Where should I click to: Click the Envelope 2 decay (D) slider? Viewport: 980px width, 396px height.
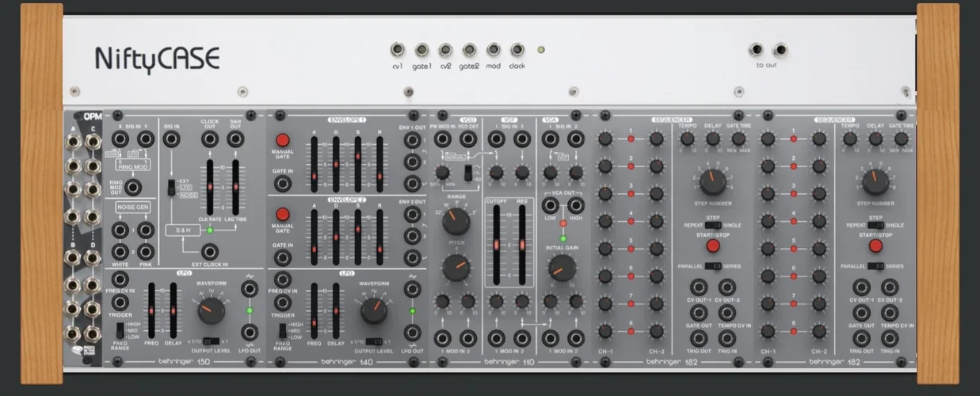tap(336, 238)
